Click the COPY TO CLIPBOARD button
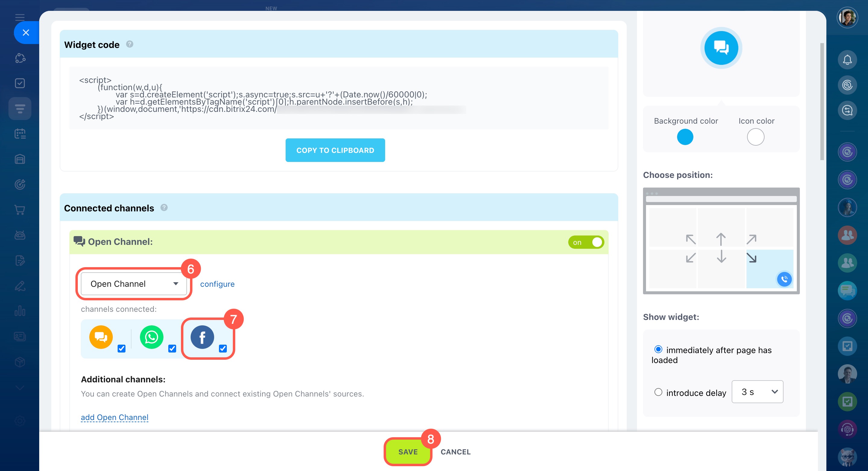 tap(335, 150)
